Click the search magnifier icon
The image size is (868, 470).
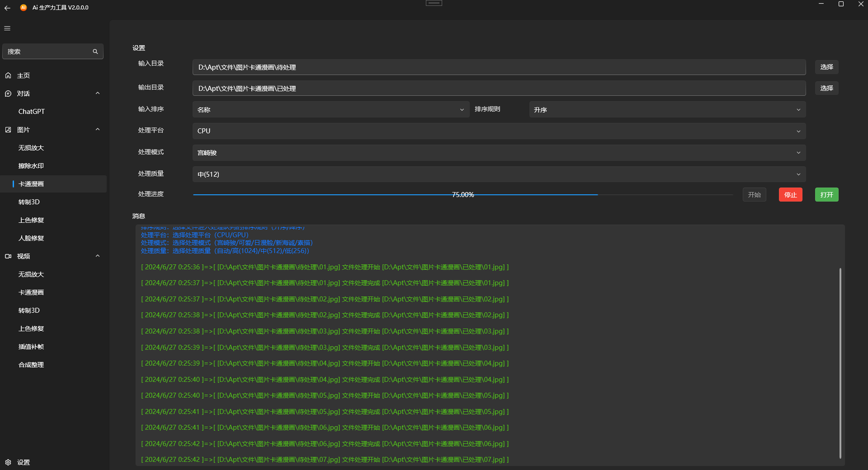95,52
